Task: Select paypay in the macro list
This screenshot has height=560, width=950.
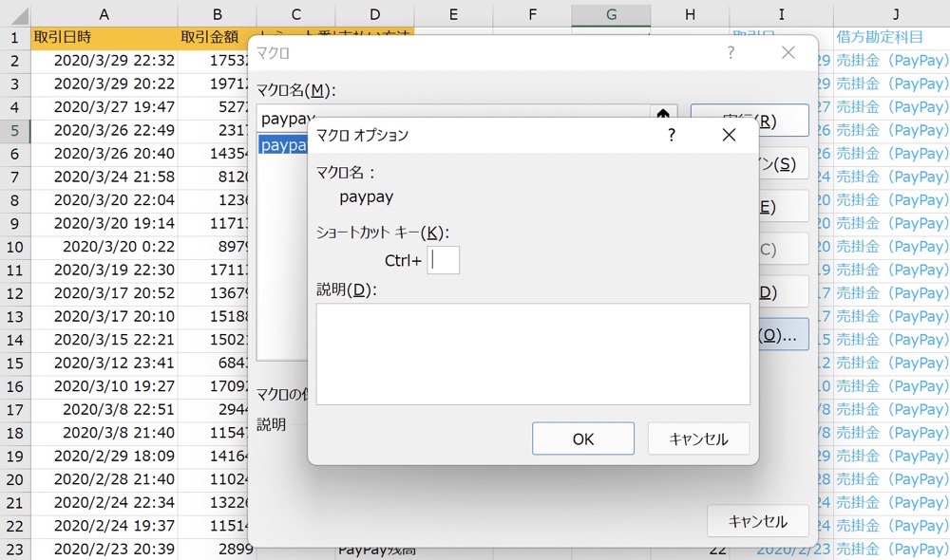Action: click(x=283, y=145)
